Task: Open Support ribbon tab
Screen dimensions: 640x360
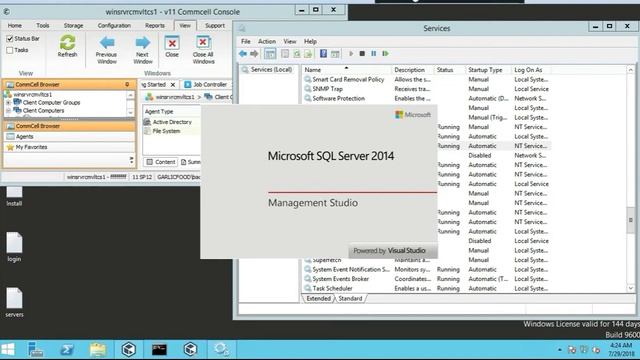Action: (x=215, y=25)
